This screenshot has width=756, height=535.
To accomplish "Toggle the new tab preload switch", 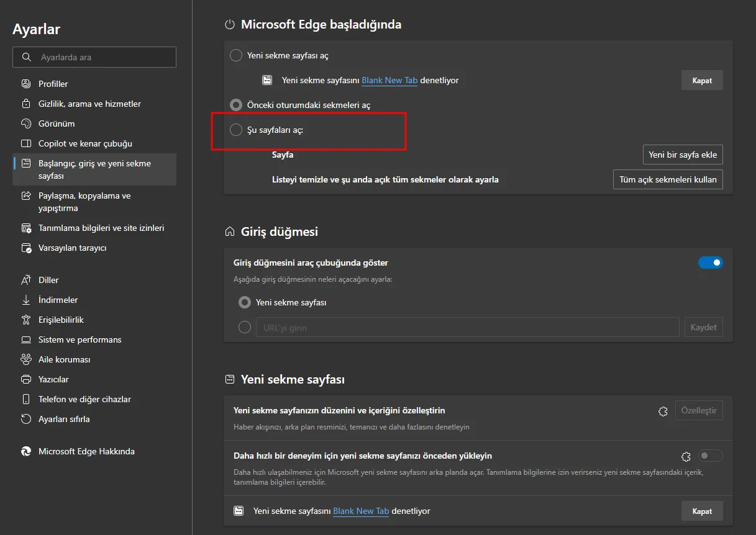I will pos(711,456).
